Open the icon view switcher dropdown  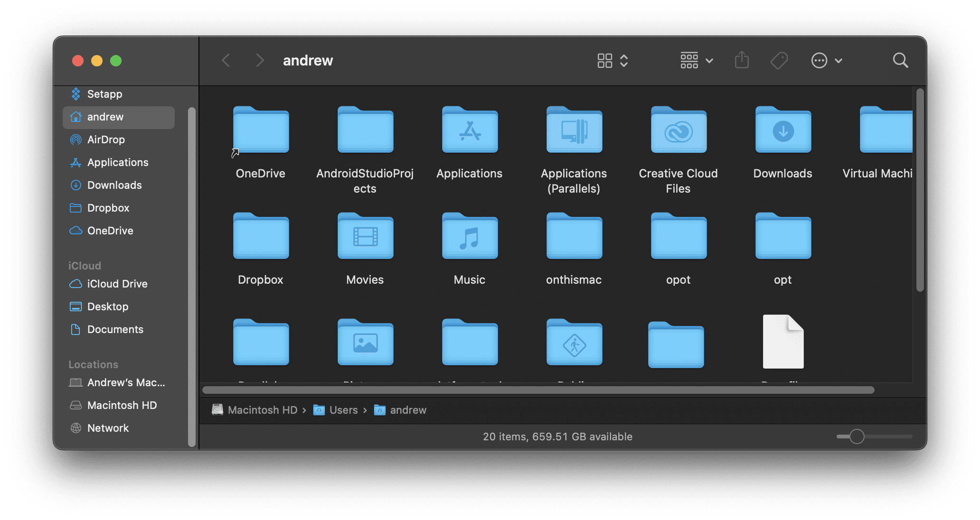(612, 60)
